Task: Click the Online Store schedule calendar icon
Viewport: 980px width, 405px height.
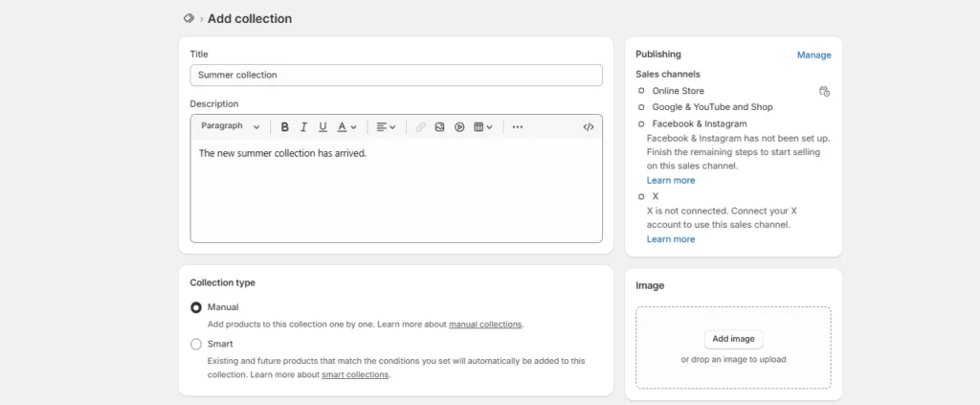Action: (x=824, y=91)
